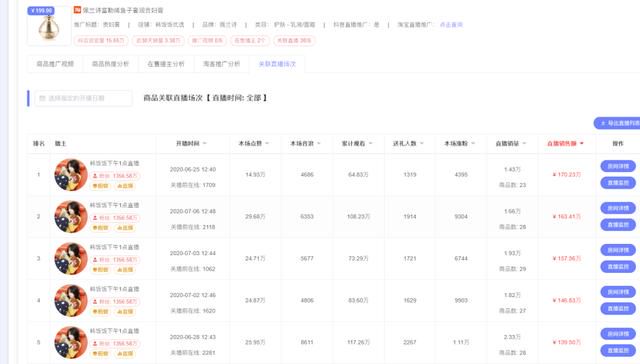The image size is (640, 364).
Task: Click the host avatar in rank 1 row
Action: [x=71, y=175]
